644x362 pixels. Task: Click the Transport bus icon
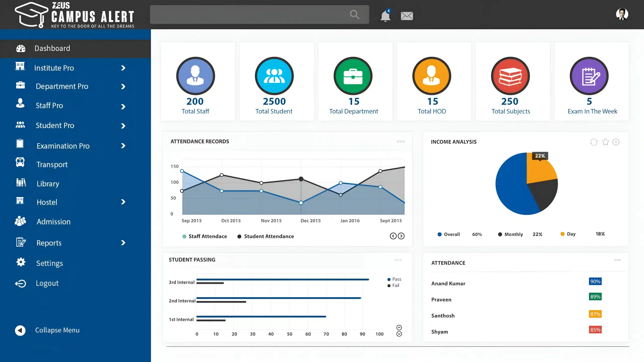pyautogui.click(x=20, y=162)
